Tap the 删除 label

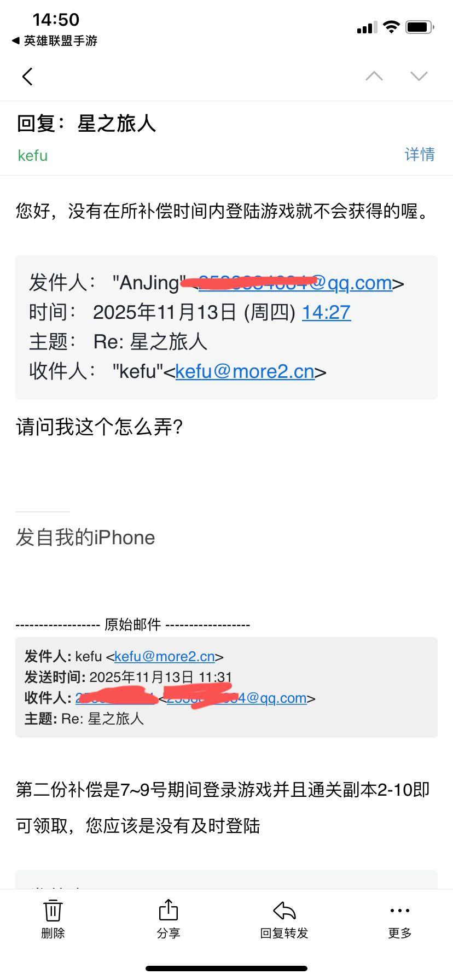click(x=53, y=934)
